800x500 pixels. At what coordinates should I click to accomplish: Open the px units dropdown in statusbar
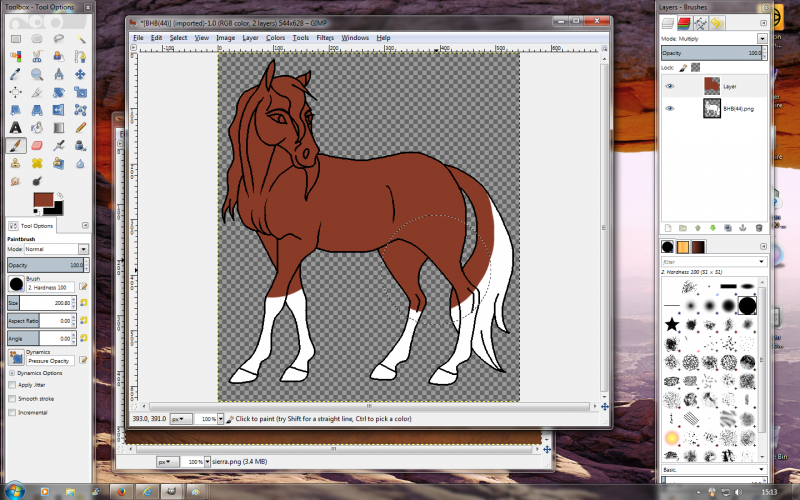[181, 419]
